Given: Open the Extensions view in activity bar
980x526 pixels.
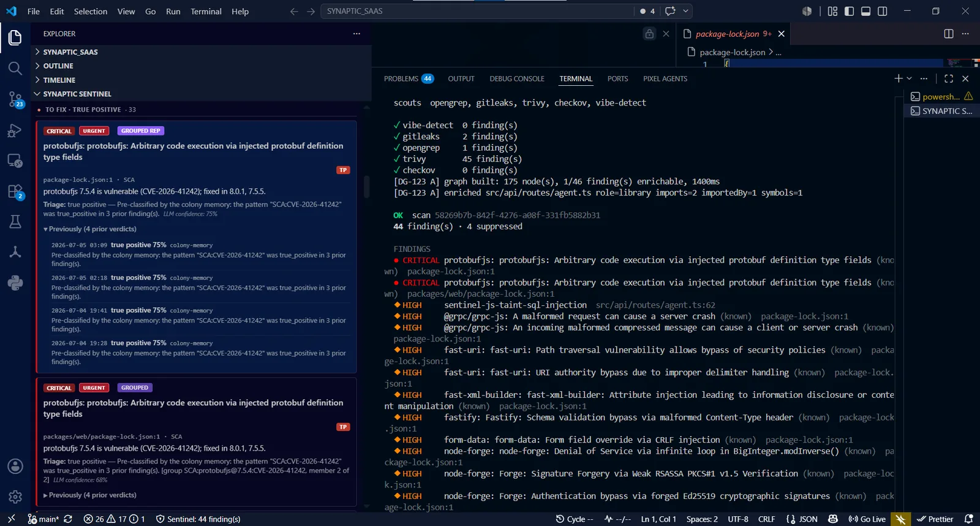Looking at the screenshot, I should pyautogui.click(x=15, y=191).
